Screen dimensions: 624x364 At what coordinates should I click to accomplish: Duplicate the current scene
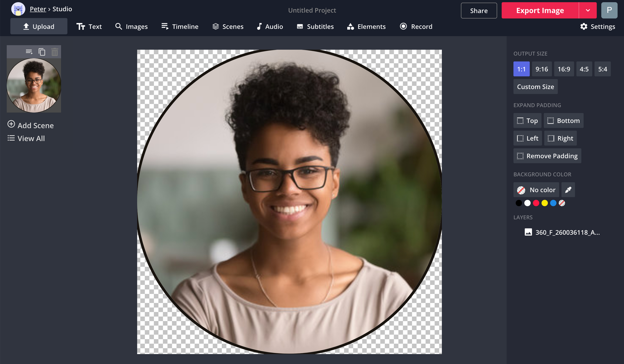pyautogui.click(x=42, y=52)
